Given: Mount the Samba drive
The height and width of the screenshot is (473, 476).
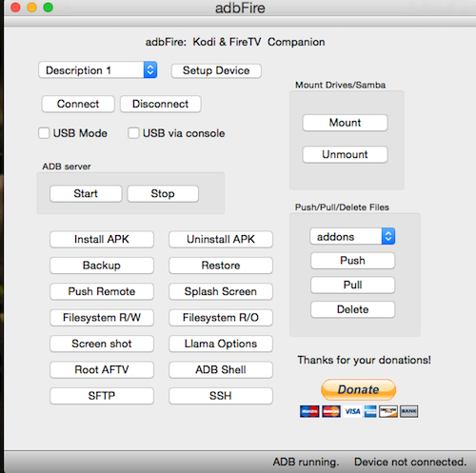Looking at the screenshot, I should (345, 123).
